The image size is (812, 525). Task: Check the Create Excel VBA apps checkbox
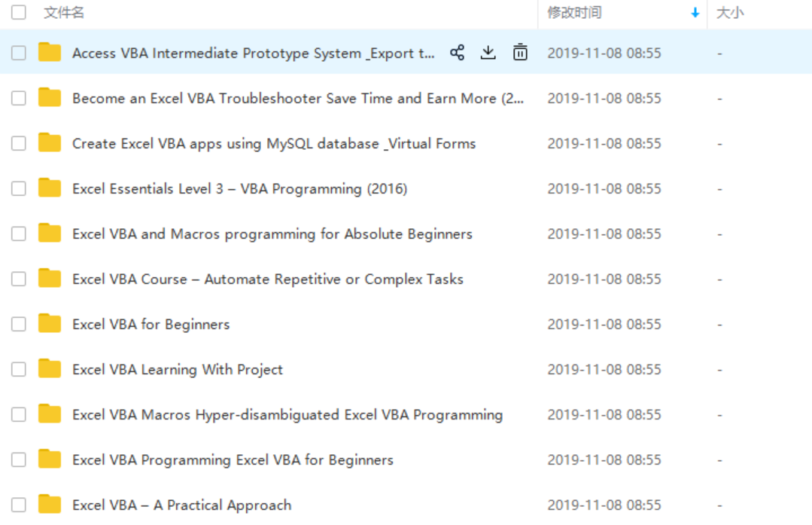coord(19,143)
